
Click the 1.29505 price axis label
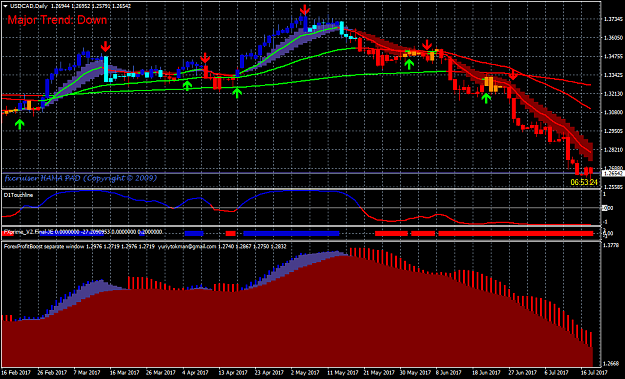click(x=613, y=131)
